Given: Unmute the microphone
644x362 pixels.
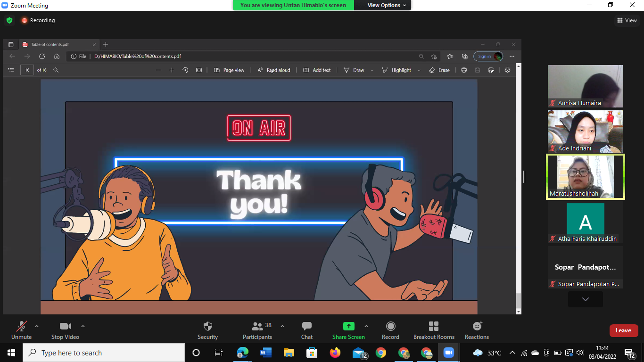Looking at the screenshot, I should pyautogui.click(x=22, y=330).
